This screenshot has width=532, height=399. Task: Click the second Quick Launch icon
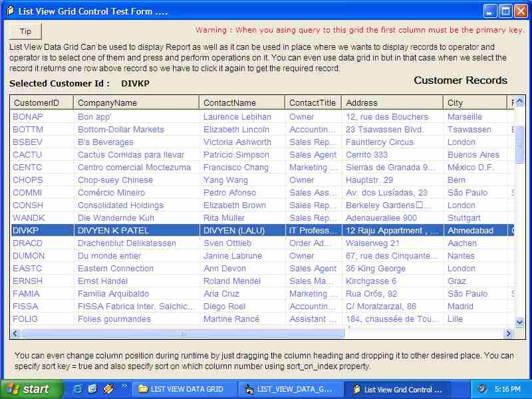[x=92, y=389]
